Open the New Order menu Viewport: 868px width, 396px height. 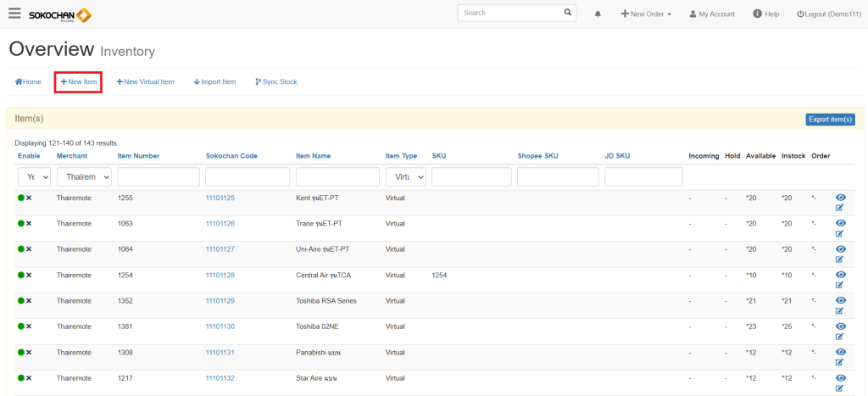646,14
